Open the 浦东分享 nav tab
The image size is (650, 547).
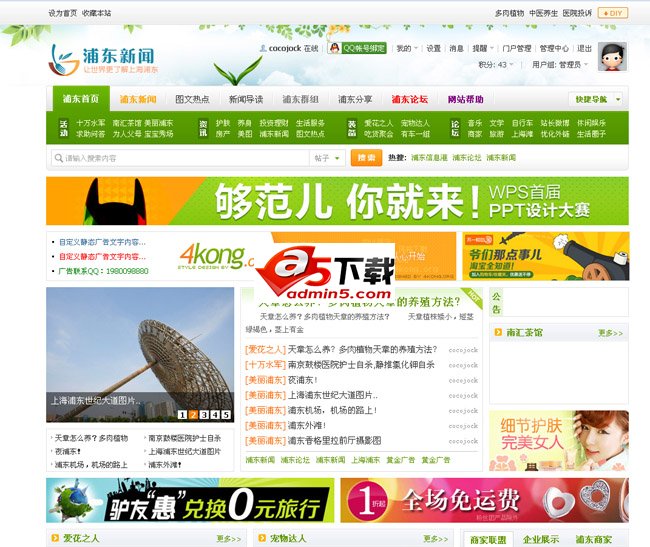tap(355, 99)
